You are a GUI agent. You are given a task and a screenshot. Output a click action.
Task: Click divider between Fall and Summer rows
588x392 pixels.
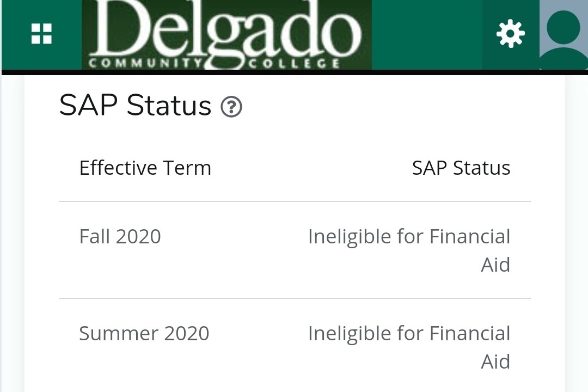click(294, 298)
